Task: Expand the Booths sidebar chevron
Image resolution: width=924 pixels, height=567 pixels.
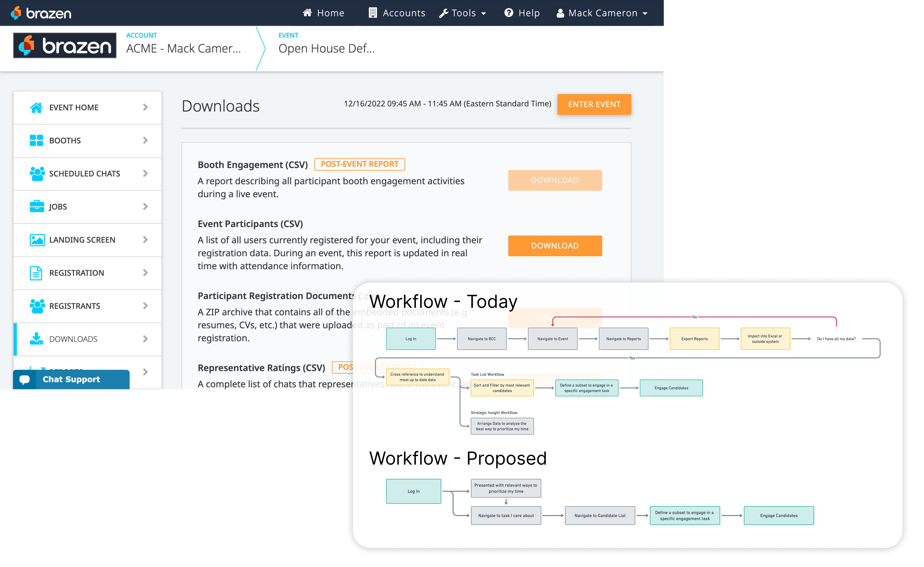Action: (145, 140)
